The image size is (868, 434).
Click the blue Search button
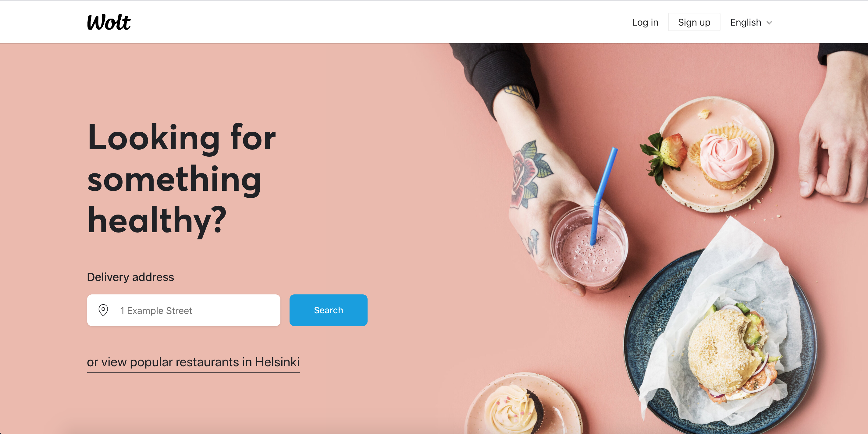point(328,310)
